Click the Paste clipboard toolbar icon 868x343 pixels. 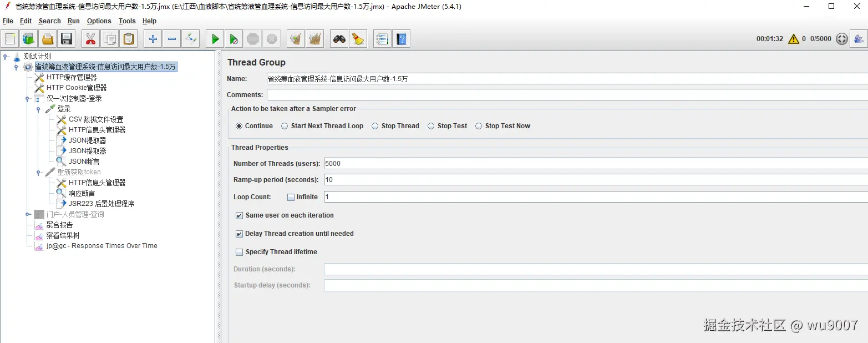[130, 38]
